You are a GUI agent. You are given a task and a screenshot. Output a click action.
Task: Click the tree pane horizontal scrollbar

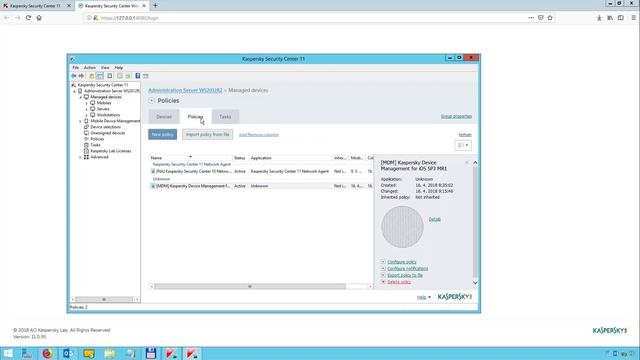point(105,300)
